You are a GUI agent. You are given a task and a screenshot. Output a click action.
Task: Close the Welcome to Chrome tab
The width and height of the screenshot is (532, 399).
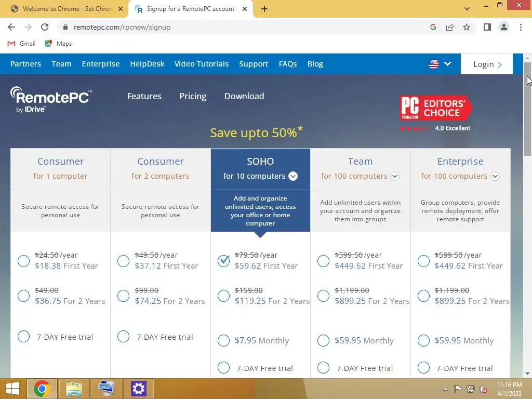[121, 9]
